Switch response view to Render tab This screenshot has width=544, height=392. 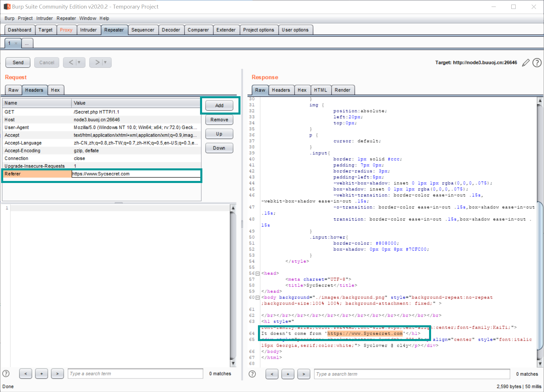click(x=342, y=90)
